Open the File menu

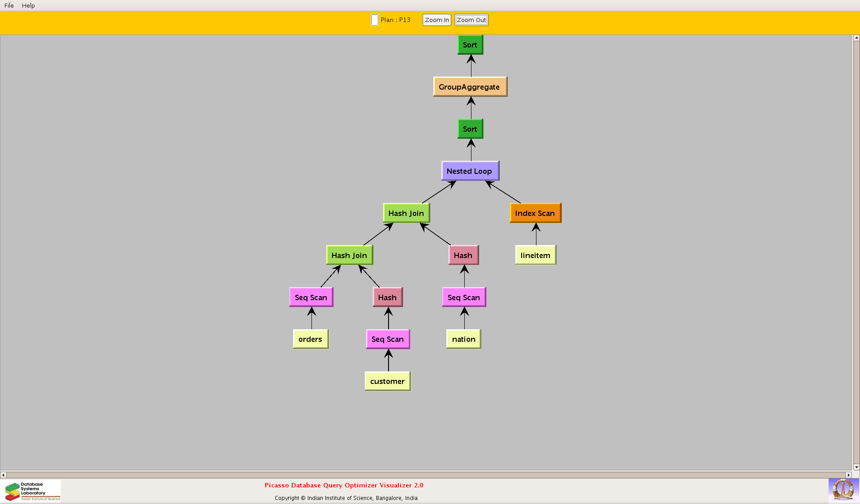(9, 5)
